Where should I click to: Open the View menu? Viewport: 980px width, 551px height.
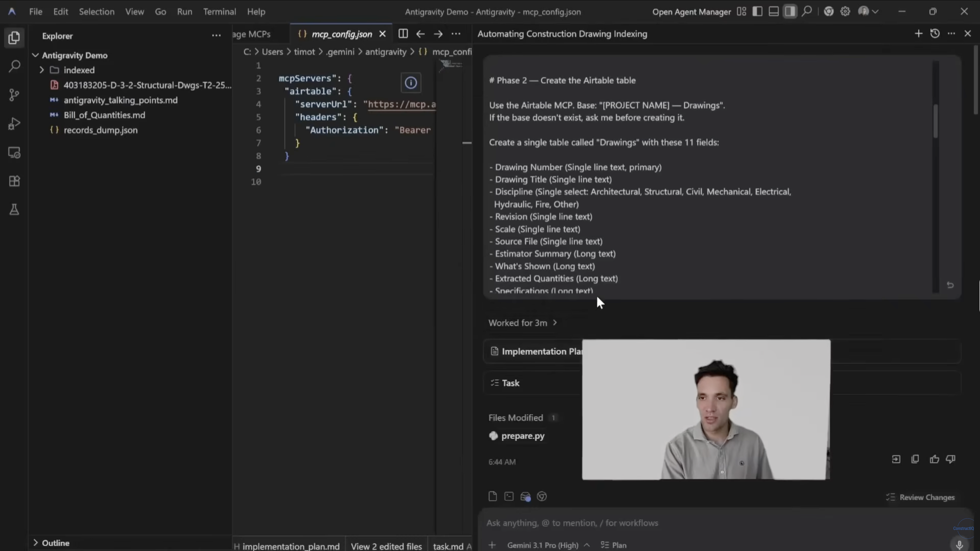(135, 12)
